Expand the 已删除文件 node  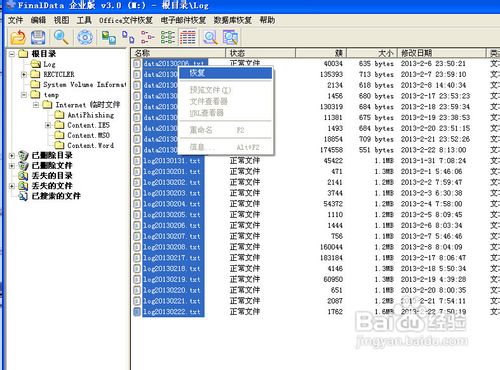(12, 166)
